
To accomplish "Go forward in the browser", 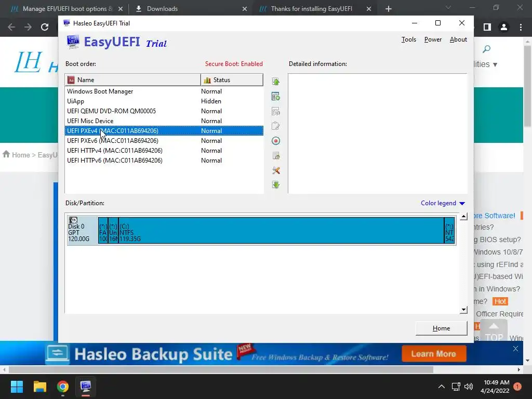I will (28, 27).
